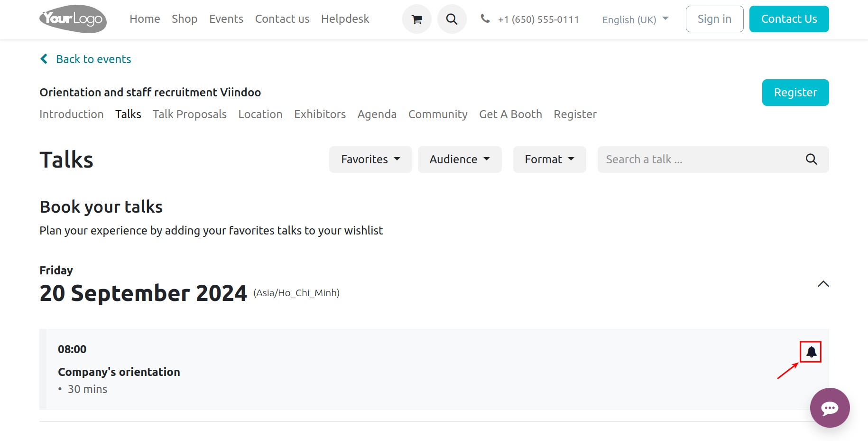
Task: Open the Format filter dropdown
Action: coord(549,160)
